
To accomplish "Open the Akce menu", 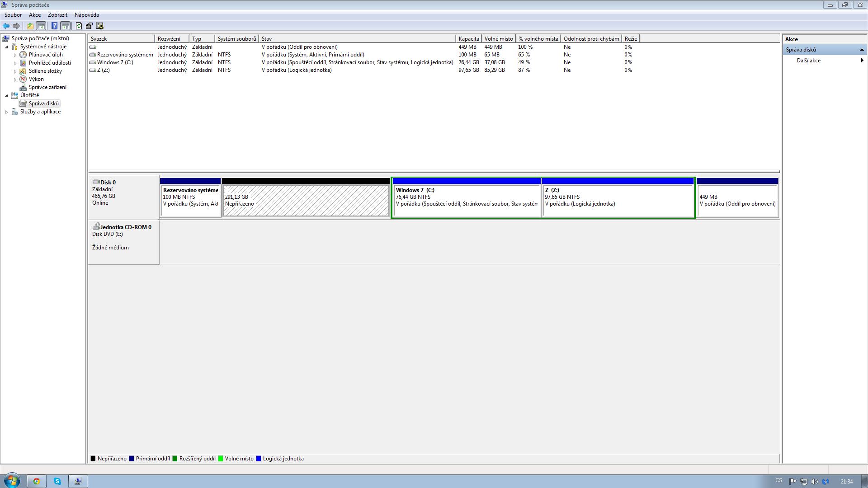I will [35, 15].
